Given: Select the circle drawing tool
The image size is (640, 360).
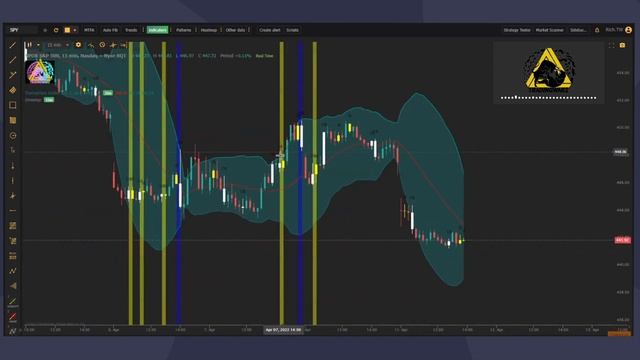Looking at the screenshot, I should point(13,136).
